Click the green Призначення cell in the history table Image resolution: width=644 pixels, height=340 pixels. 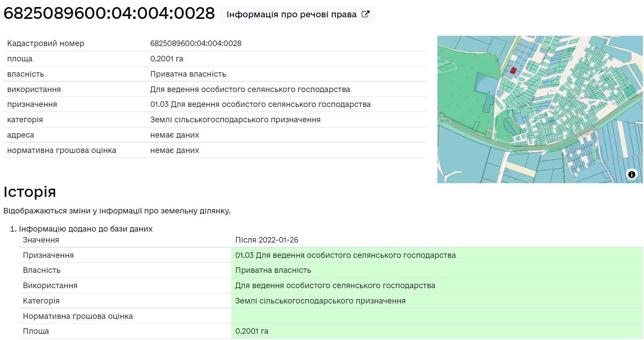[345, 255]
